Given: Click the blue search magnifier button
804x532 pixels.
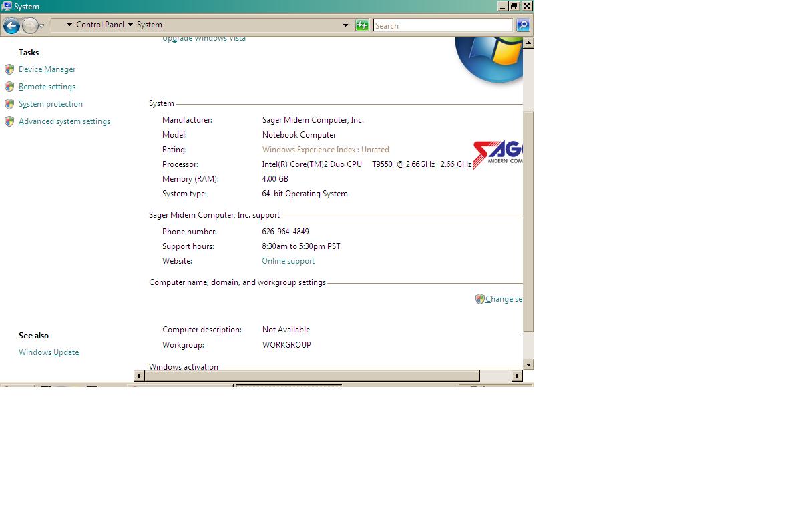Looking at the screenshot, I should pyautogui.click(x=523, y=25).
